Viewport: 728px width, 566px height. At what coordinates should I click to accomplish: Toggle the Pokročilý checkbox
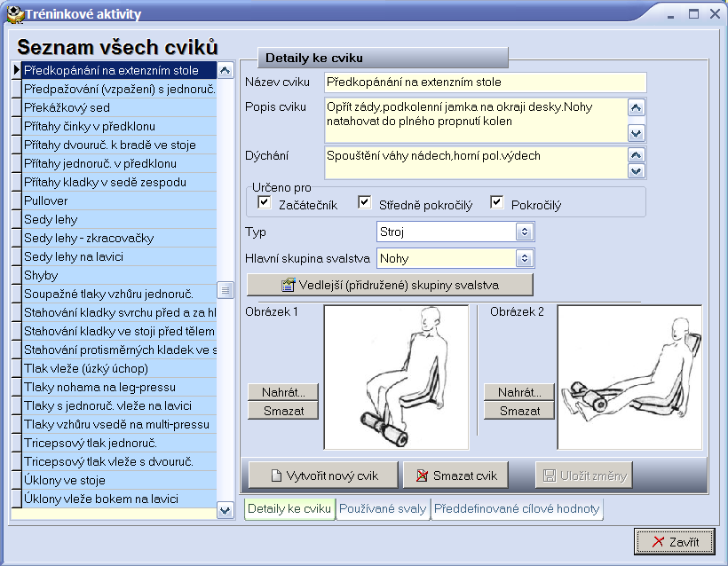tap(497, 202)
